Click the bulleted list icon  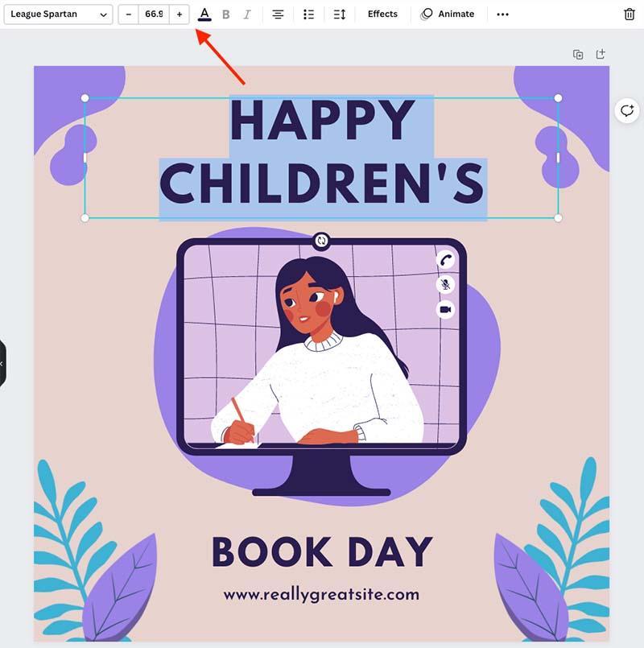click(308, 14)
